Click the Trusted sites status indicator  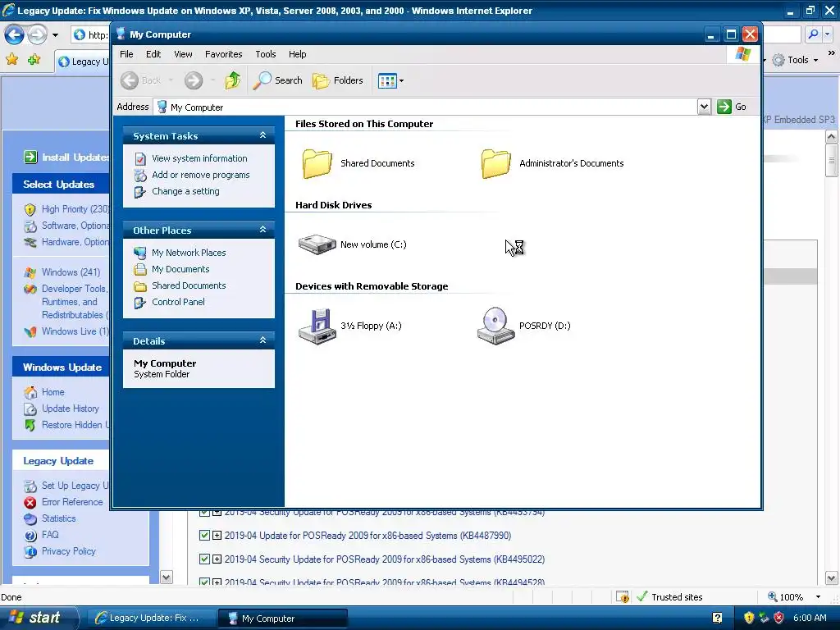pyautogui.click(x=669, y=597)
